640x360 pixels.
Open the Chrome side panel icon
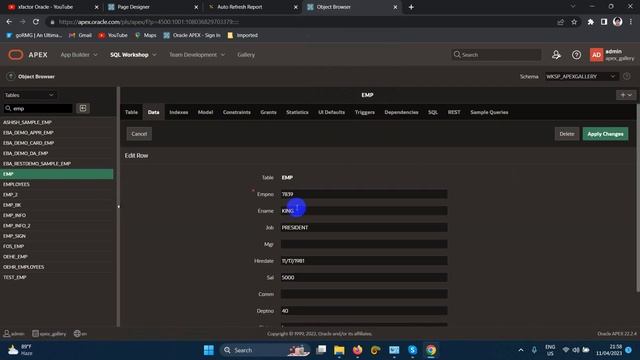(604, 22)
